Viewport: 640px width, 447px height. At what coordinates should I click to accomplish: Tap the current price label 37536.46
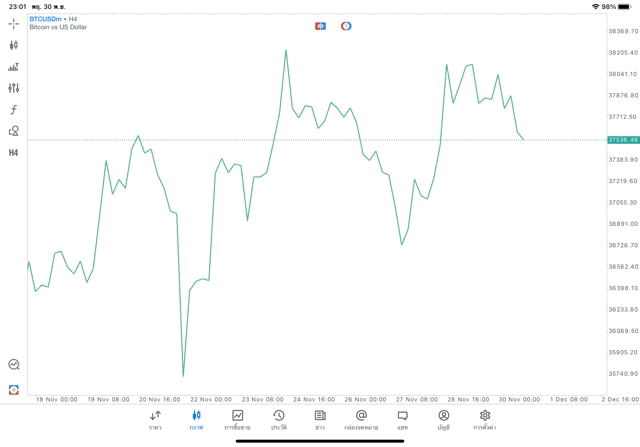pyautogui.click(x=622, y=140)
